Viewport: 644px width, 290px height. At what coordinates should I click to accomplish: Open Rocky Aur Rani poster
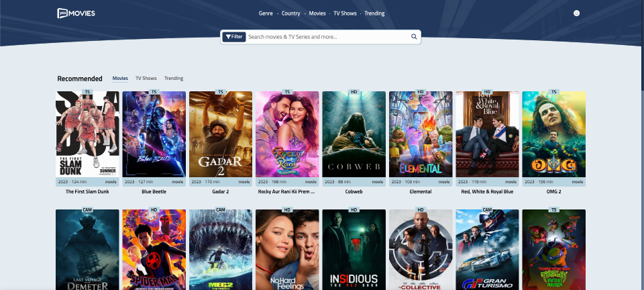287,134
